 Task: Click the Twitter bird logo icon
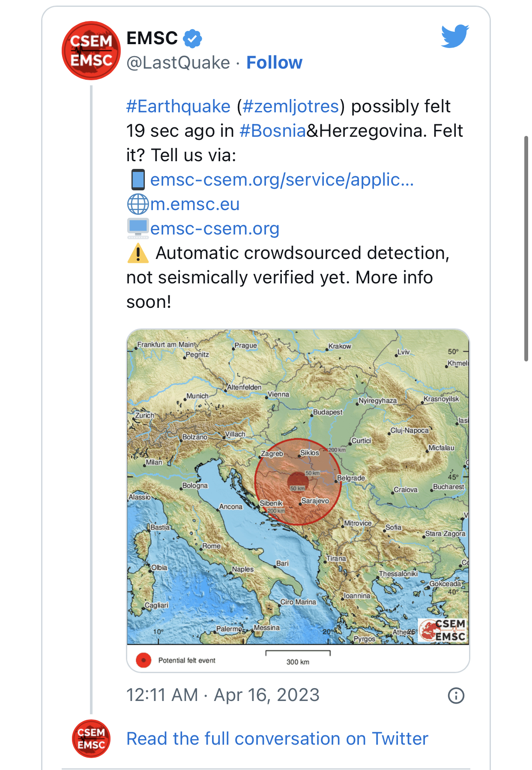tap(455, 36)
